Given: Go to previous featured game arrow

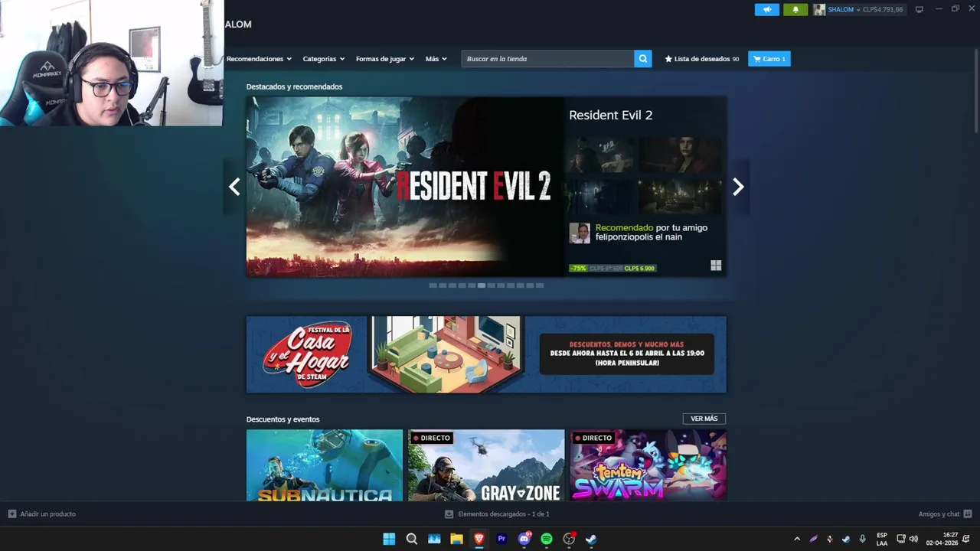Looking at the screenshot, I should tap(234, 187).
